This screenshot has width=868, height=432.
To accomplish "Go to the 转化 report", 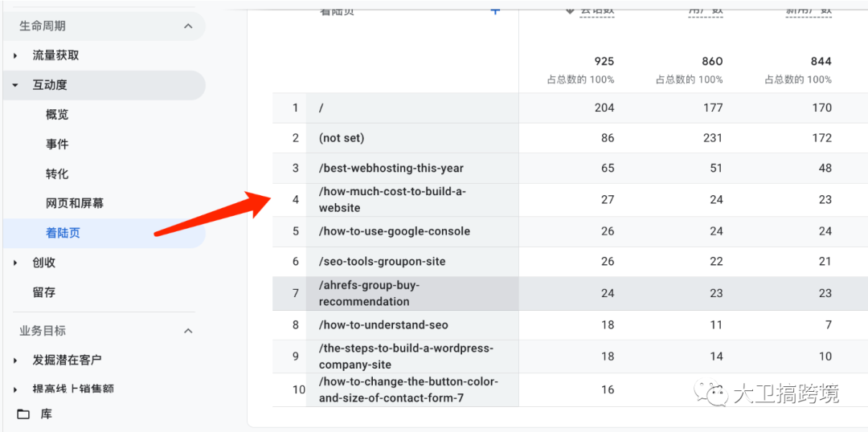I will 57,174.
